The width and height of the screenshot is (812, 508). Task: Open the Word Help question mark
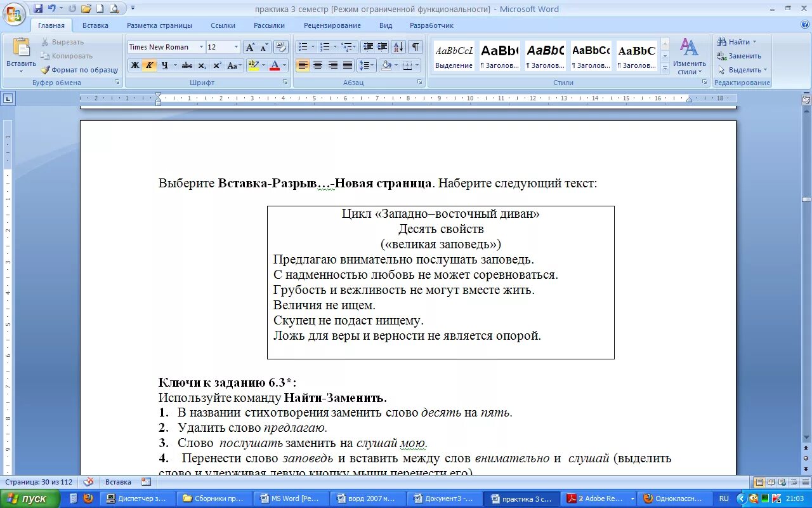pos(805,25)
